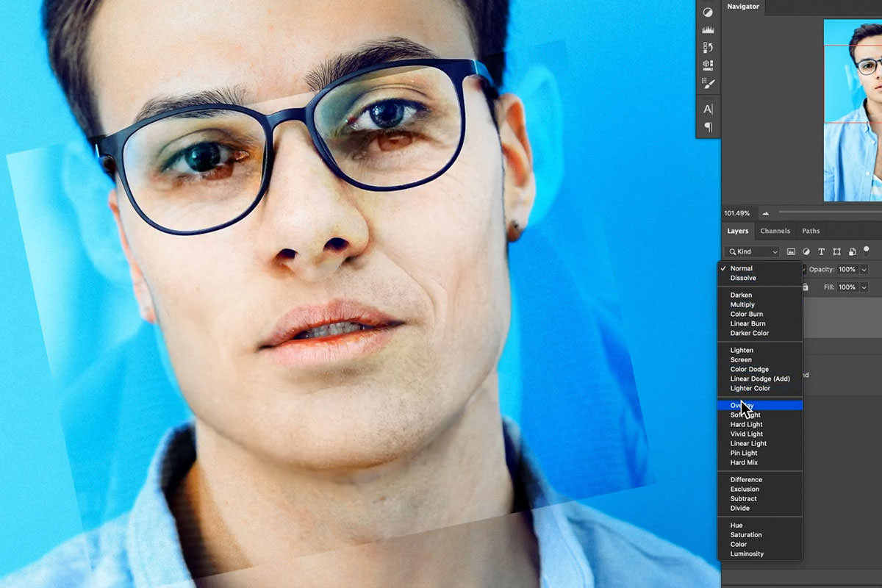Viewport: 882px width, 588px height.
Task: Open the Paragraph panel icon
Action: coord(708,127)
